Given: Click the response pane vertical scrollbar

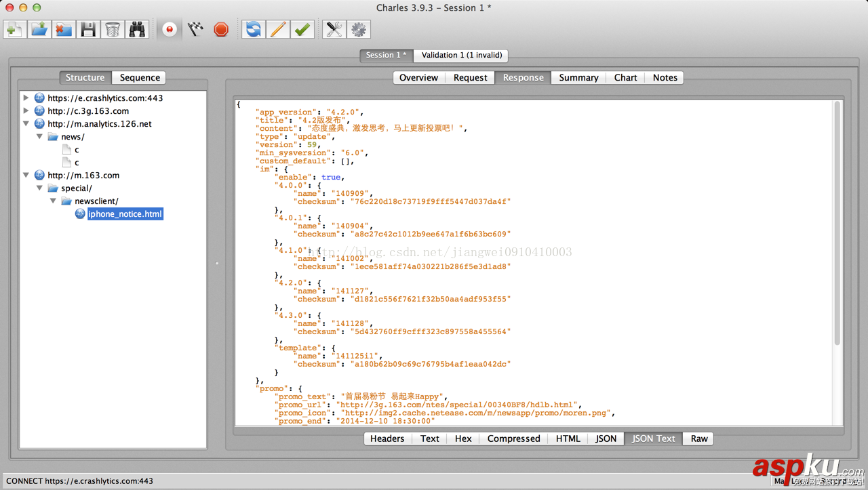Looking at the screenshot, I should pos(837,223).
